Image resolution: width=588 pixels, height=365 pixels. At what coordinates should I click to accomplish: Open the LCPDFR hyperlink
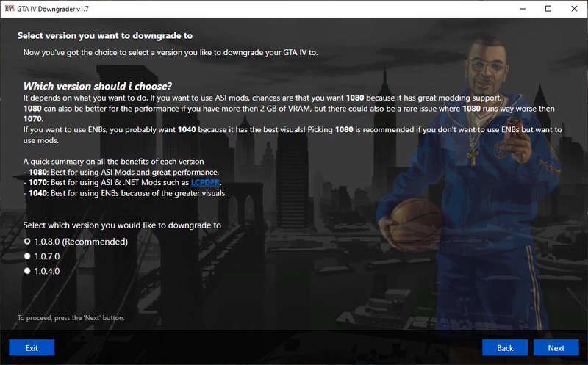(x=205, y=182)
